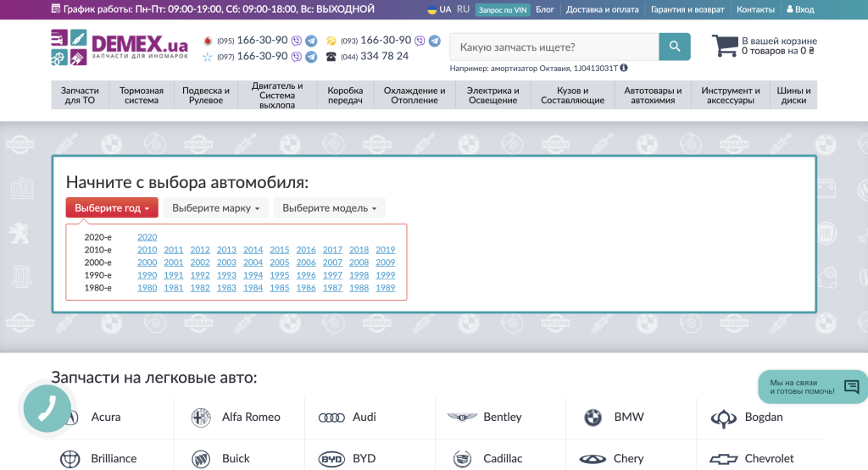
Task: Select year 2000
Action: [x=147, y=263]
